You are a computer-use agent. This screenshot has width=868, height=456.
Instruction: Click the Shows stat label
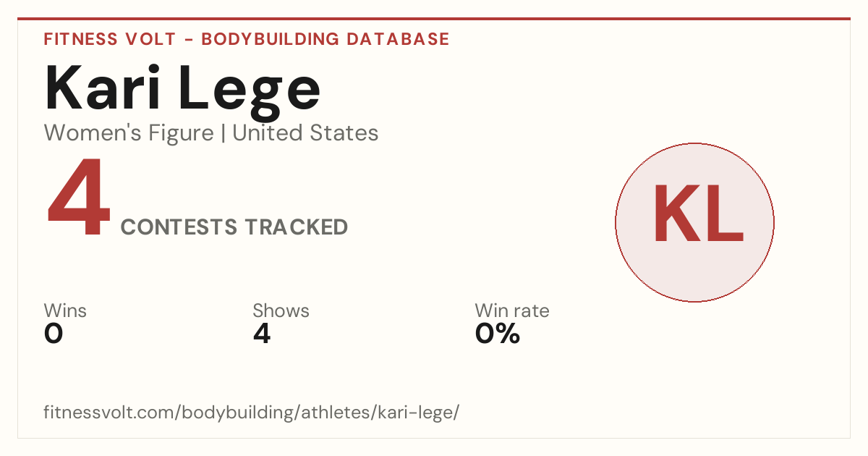pos(281,311)
